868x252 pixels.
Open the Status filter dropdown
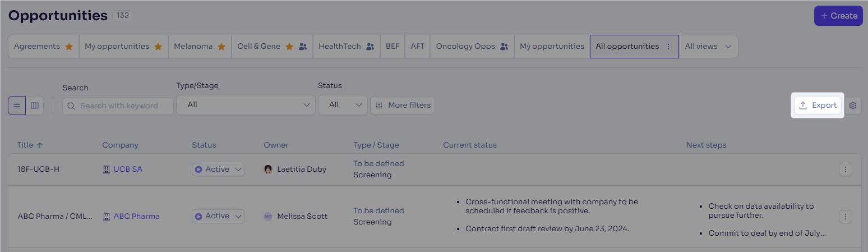pyautogui.click(x=343, y=105)
